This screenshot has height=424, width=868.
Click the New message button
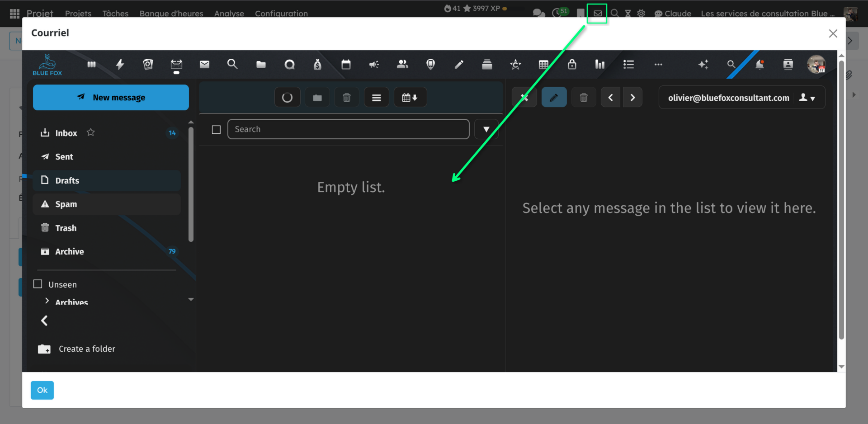point(111,98)
